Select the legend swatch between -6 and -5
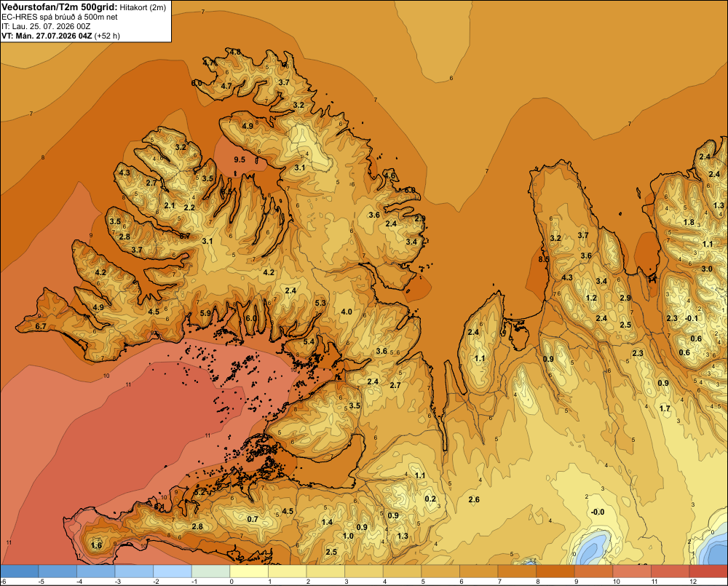This screenshot has height=586, width=728. [20, 571]
